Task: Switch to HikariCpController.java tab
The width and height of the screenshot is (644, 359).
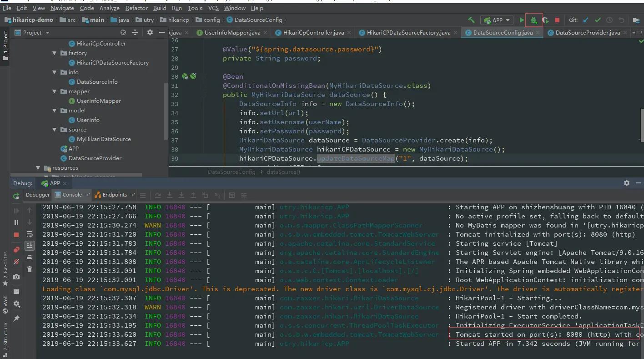Action: tap(313, 33)
